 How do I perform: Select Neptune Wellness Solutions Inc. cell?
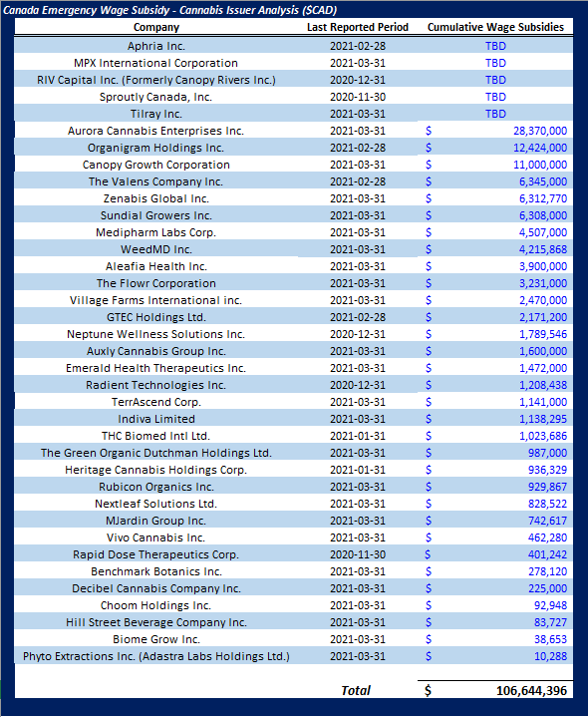click(x=156, y=334)
